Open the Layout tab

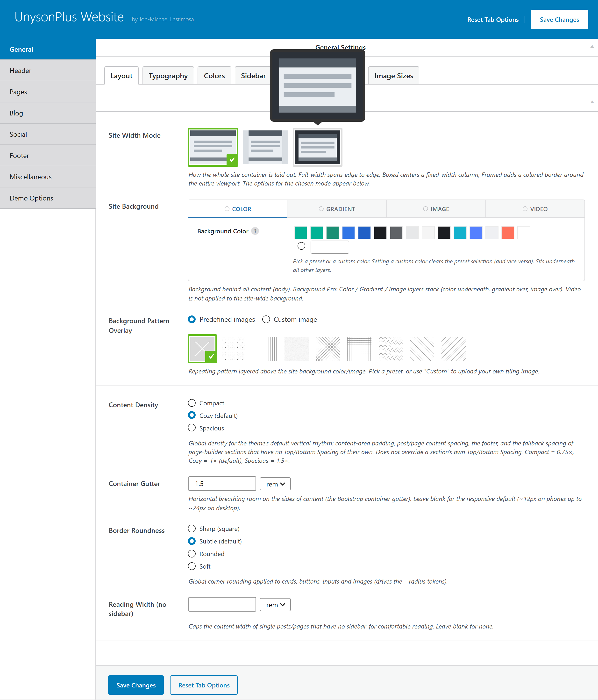point(121,75)
